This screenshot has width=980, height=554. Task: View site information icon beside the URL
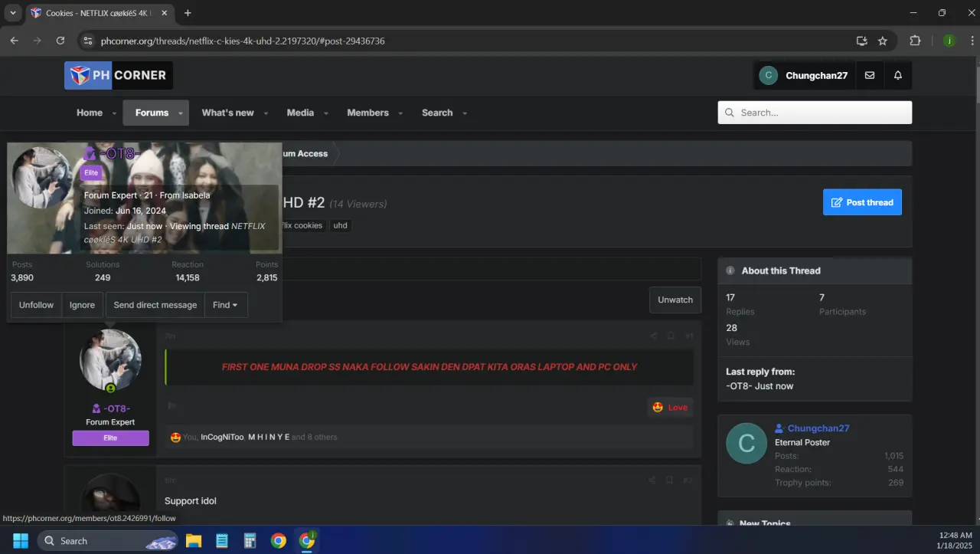point(87,41)
